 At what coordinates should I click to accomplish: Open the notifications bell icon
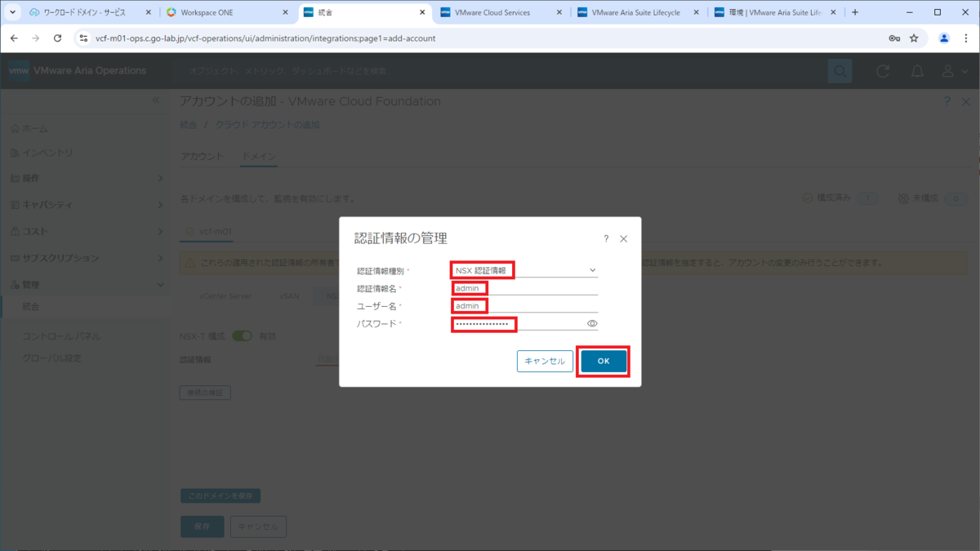coord(918,71)
